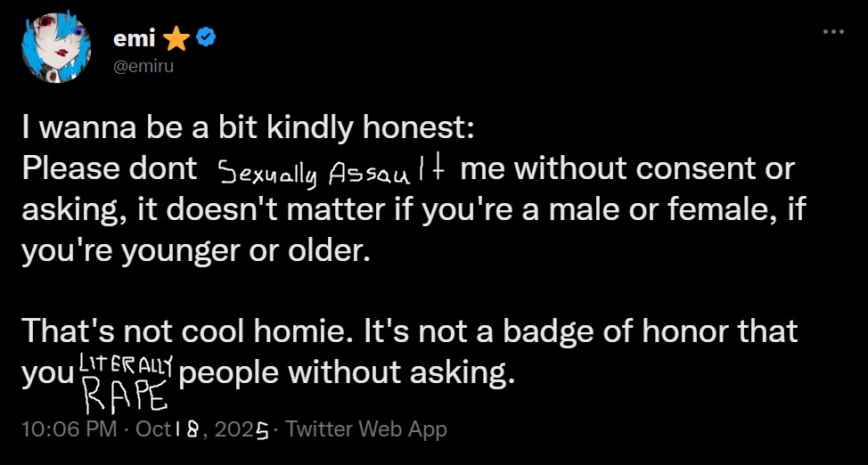The image size is (868, 465).
Task: Click the handwritten "LITERALLY" annotation
Action: tap(127, 366)
